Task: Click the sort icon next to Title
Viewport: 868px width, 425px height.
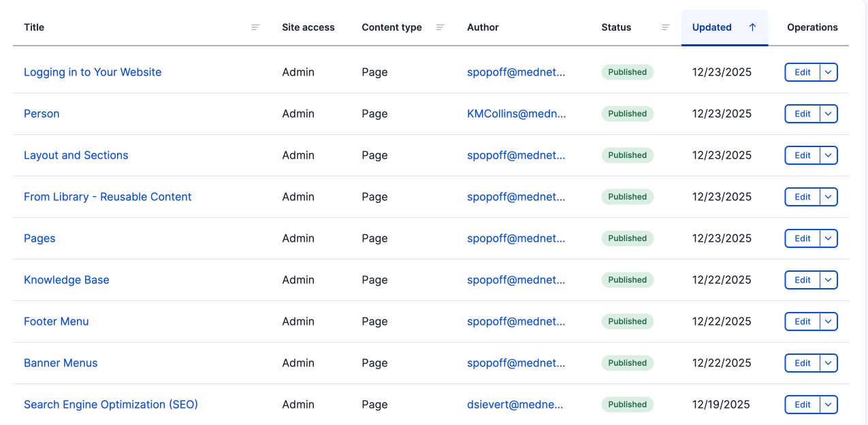Action: (x=255, y=27)
